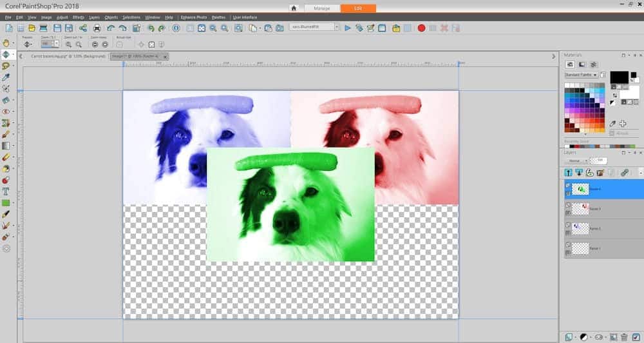Select the Dropper tool
644x343 pixels.
tap(6, 77)
